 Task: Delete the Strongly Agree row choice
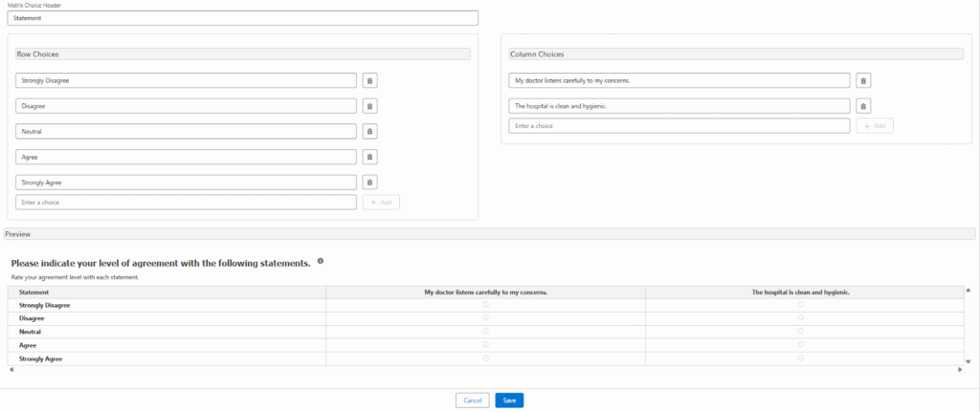(370, 182)
